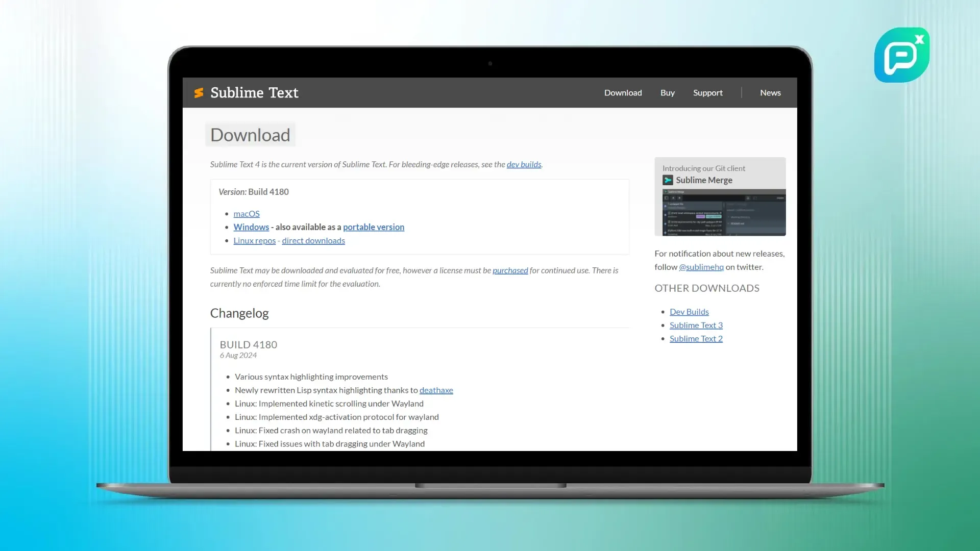Viewport: 980px width, 551px height.
Task: Click the Changelog heading
Action: [x=239, y=313]
